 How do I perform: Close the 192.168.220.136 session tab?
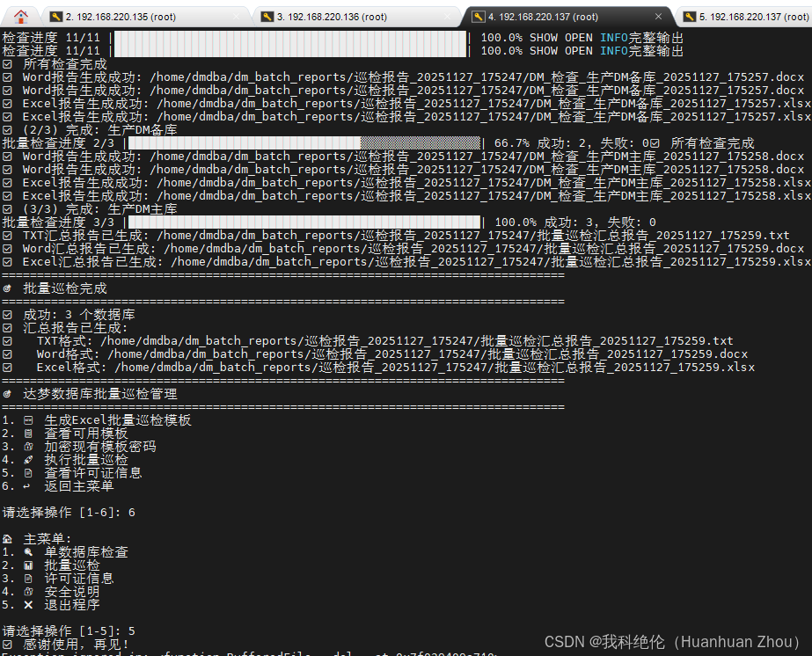(448, 17)
